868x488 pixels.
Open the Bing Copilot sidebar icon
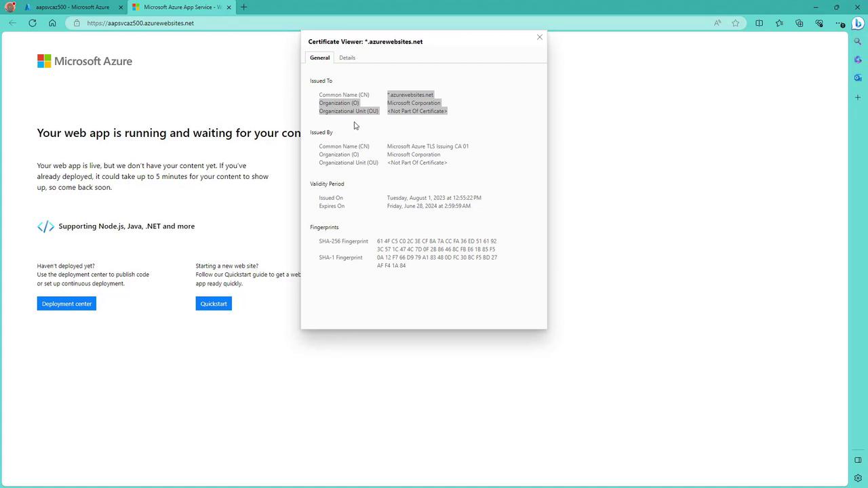858,23
